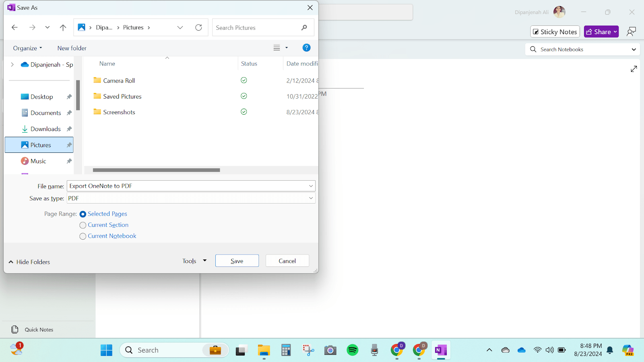The image size is (644, 362).
Task: Navigate up to the parent folder
Action: tap(63, 27)
